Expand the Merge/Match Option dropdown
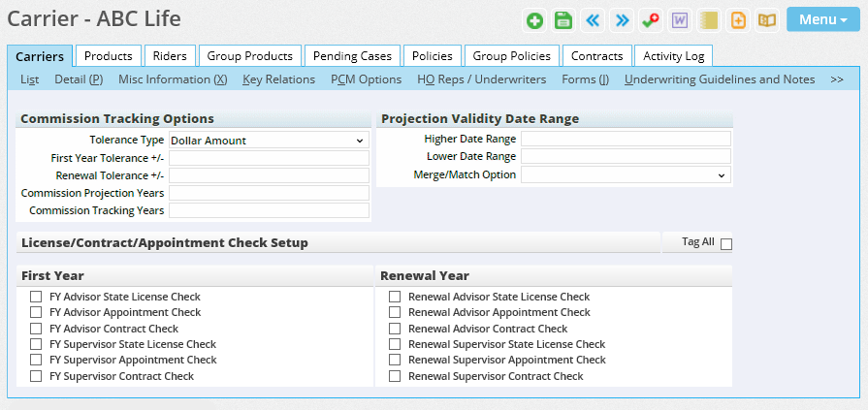Image resolution: width=868 pixels, height=410 pixels. coord(626,175)
